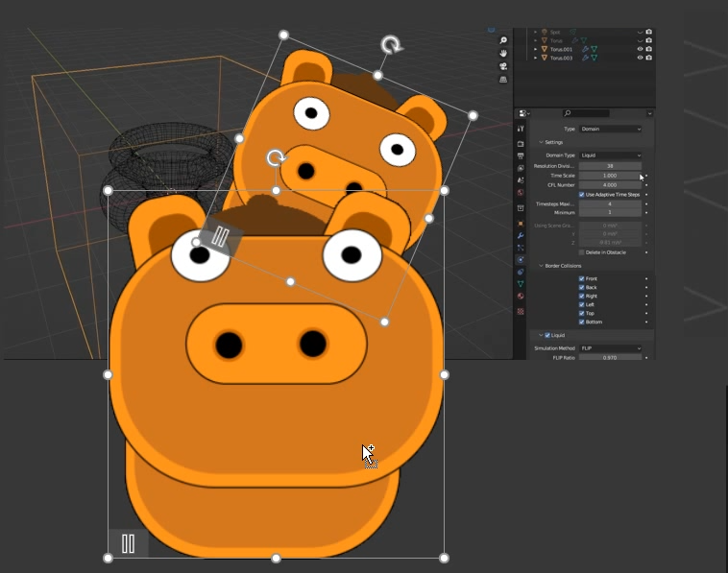Open the Object Data green triangle tab

click(521, 283)
